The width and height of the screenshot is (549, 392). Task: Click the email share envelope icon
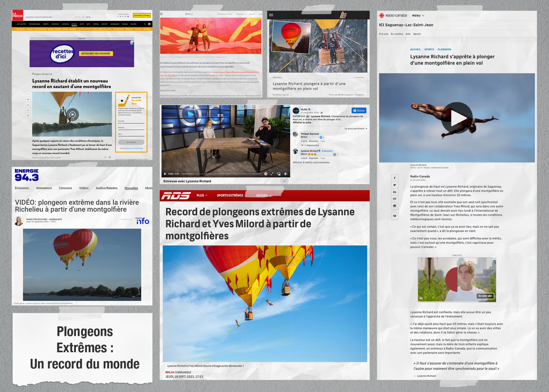395,199
